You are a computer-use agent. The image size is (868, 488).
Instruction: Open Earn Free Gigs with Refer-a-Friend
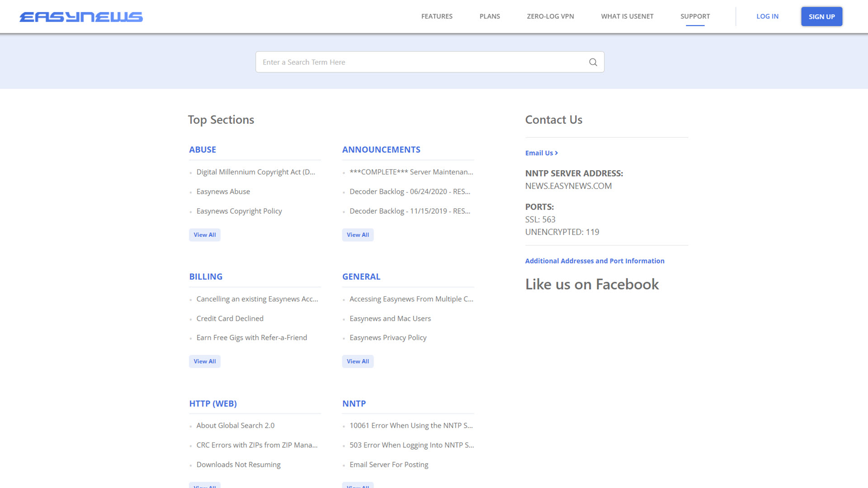[252, 338]
